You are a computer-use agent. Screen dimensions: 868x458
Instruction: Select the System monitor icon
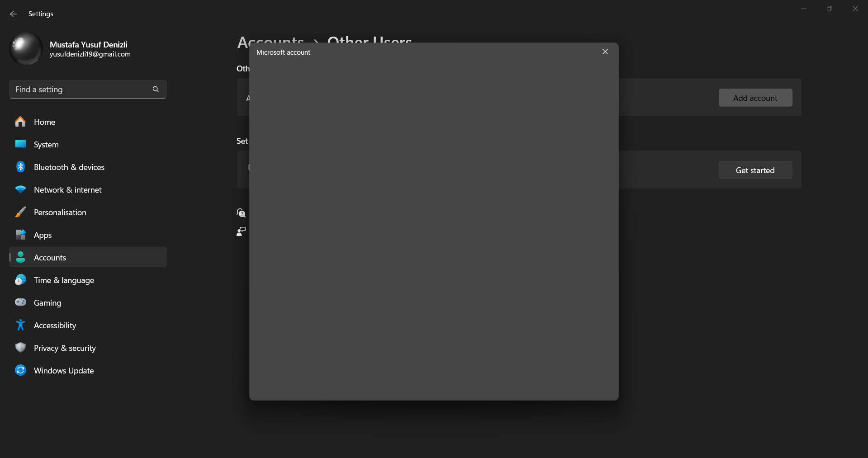20,144
